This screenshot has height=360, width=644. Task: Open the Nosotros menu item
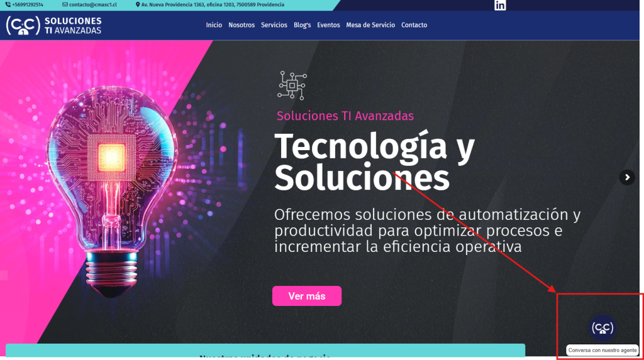click(x=241, y=25)
